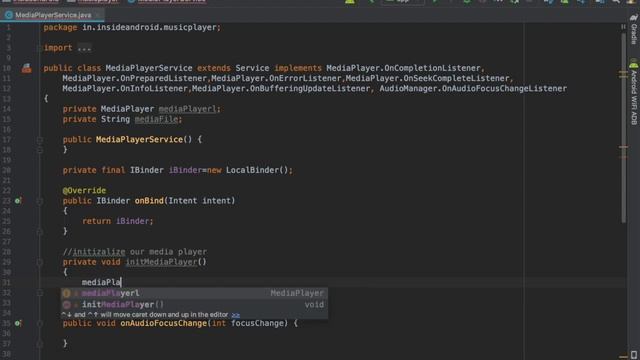Open the Gradle tool window
Viewport: 640px width, 360px height.
[x=634, y=29]
